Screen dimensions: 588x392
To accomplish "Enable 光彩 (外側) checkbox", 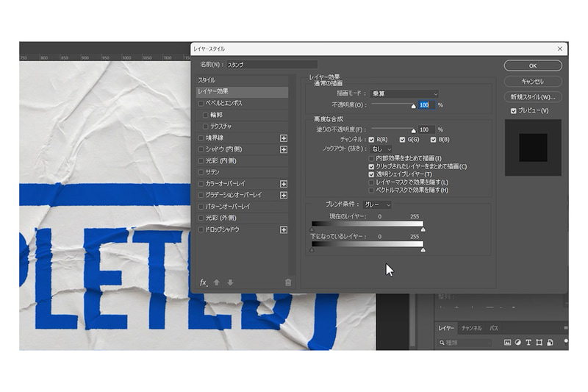I will coord(201,218).
